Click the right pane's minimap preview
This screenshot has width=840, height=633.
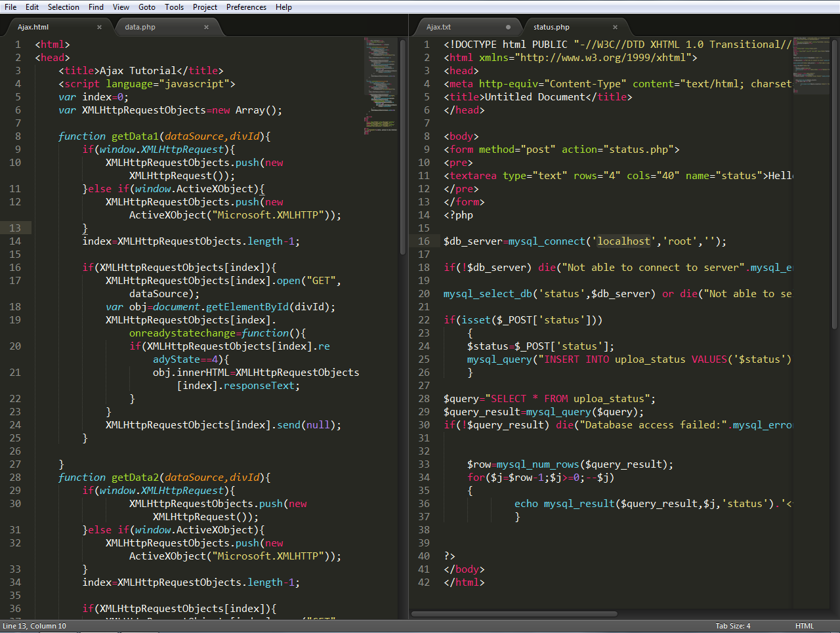pos(812,66)
